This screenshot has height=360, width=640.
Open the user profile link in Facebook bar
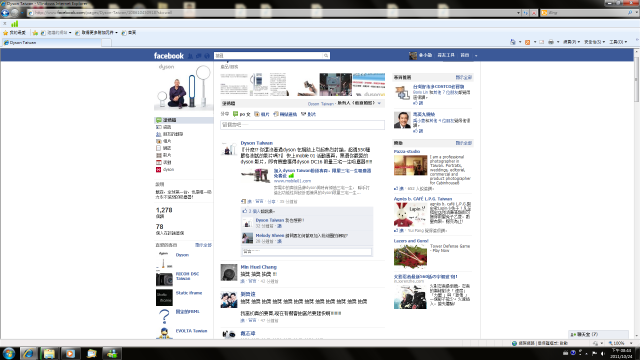tap(420, 55)
